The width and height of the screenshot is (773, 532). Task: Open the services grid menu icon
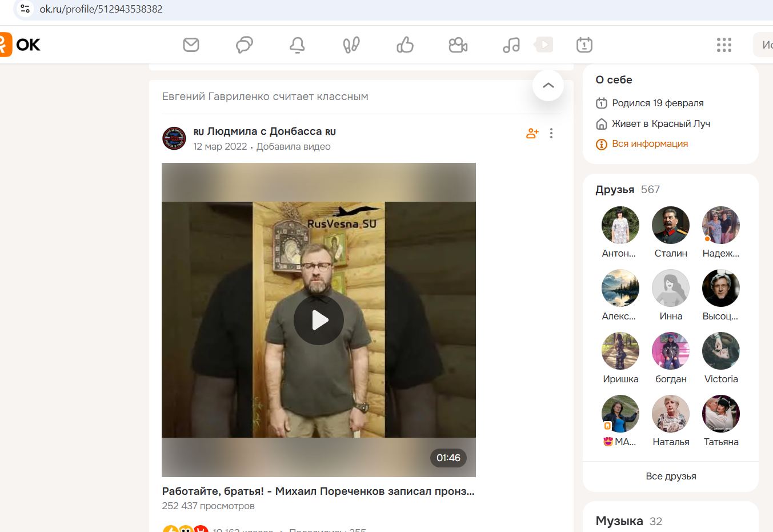724,45
